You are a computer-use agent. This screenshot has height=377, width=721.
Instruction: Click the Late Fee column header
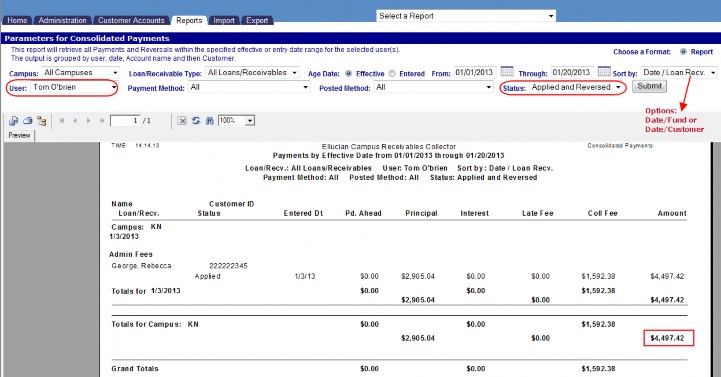[x=538, y=213]
